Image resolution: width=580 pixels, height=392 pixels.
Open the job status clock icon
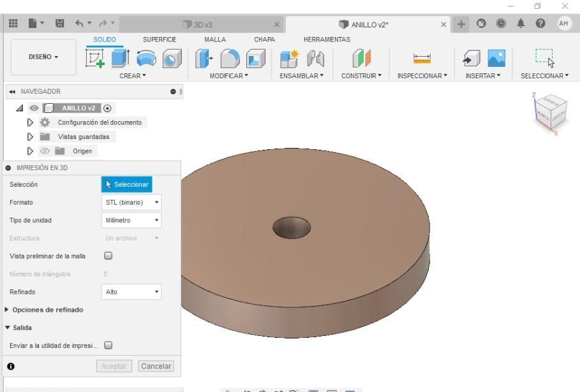(x=501, y=24)
